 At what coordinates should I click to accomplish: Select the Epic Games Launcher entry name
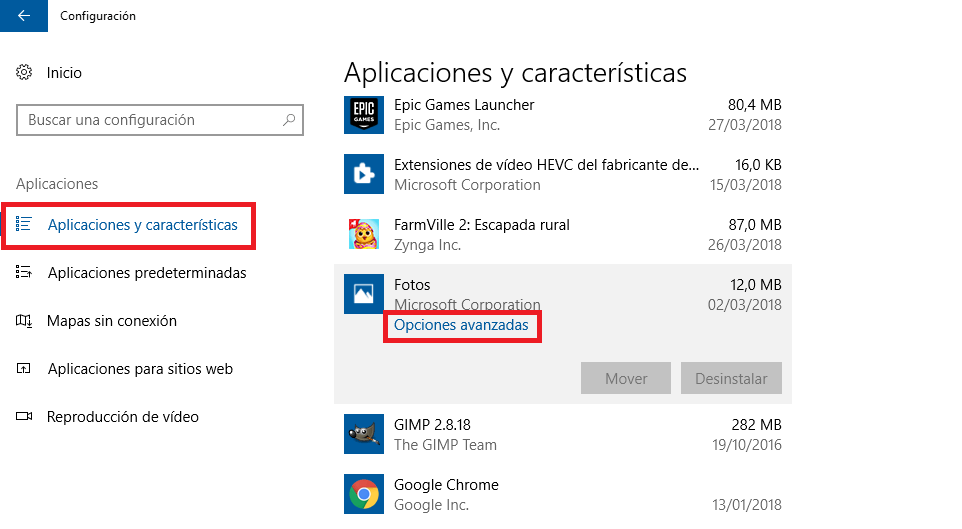(464, 105)
